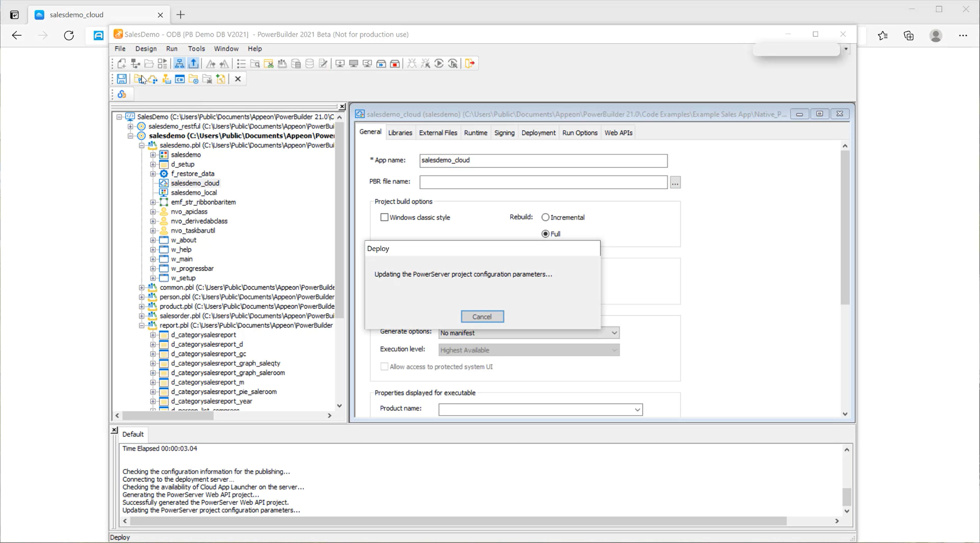
Task: Open a new browser tab
Action: (181, 15)
